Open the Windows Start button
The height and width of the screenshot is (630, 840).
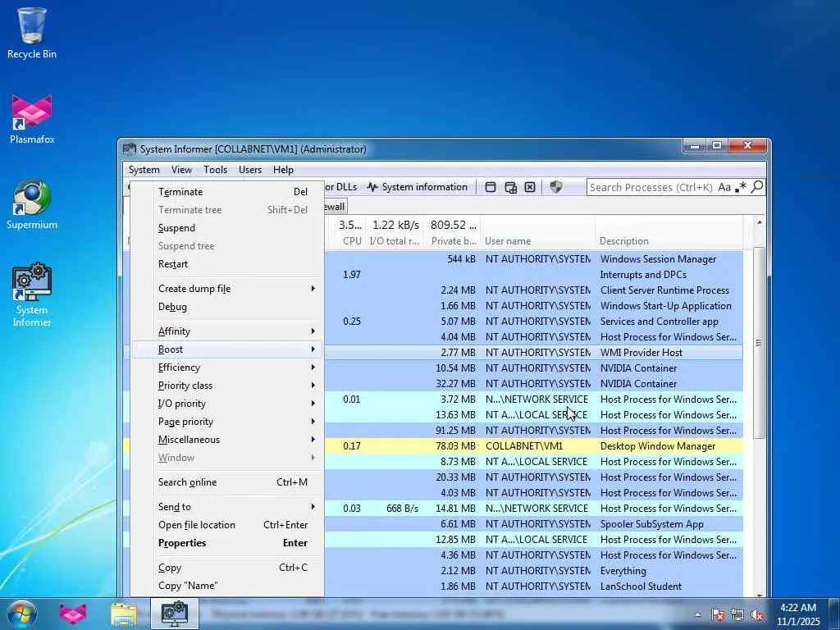[x=21, y=614]
